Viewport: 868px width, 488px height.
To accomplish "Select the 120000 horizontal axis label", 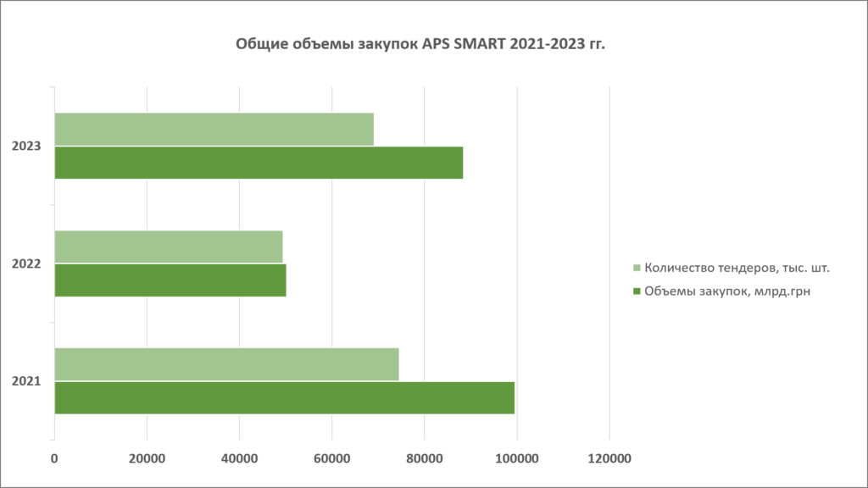I will [x=609, y=459].
